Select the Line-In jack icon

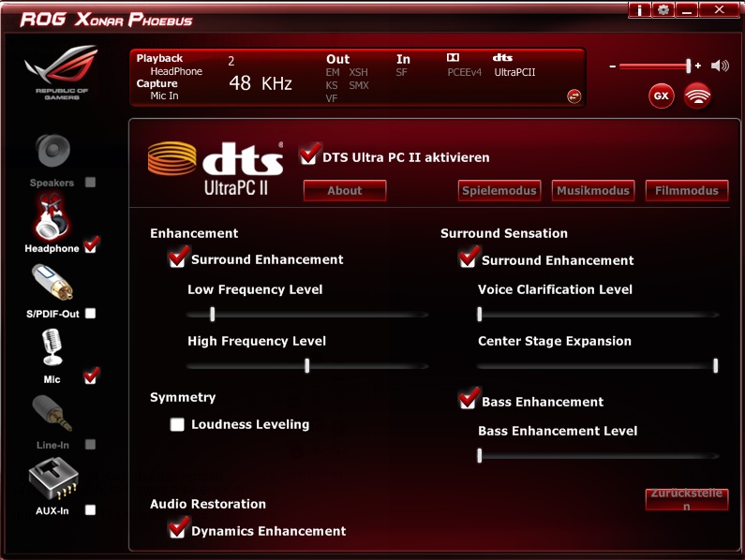coord(52,413)
